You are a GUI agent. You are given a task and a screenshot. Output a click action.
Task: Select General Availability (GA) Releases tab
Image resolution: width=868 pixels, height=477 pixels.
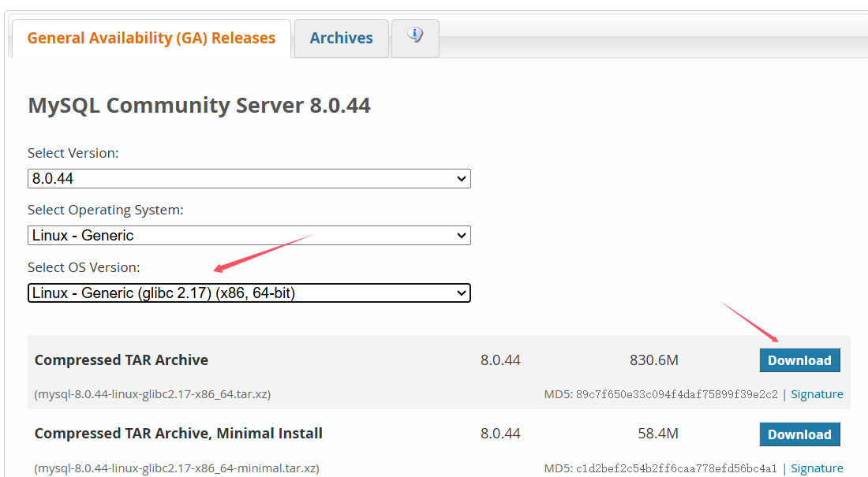point(152,38)
